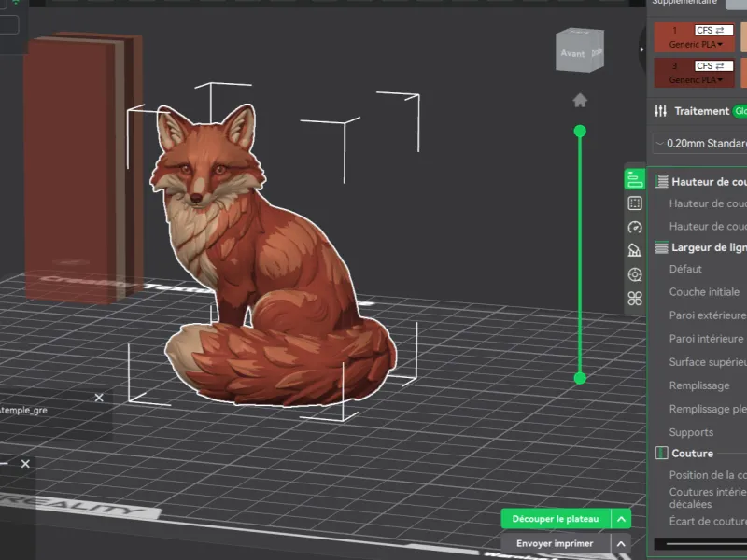Open the Strength settings tab icon

635,203
